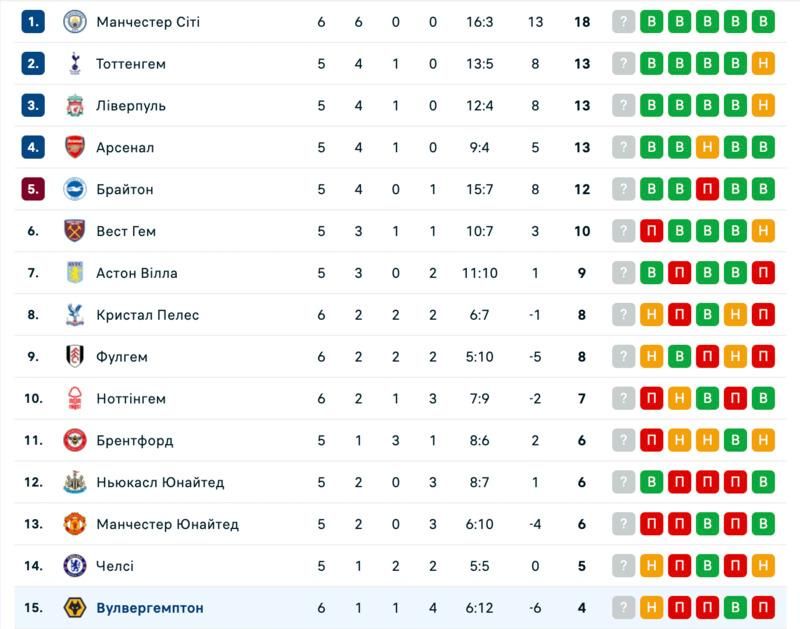Click Arsenal's orange Н draw badge
Viewport: 800px width, 629px height.
[x=708, y=148]
